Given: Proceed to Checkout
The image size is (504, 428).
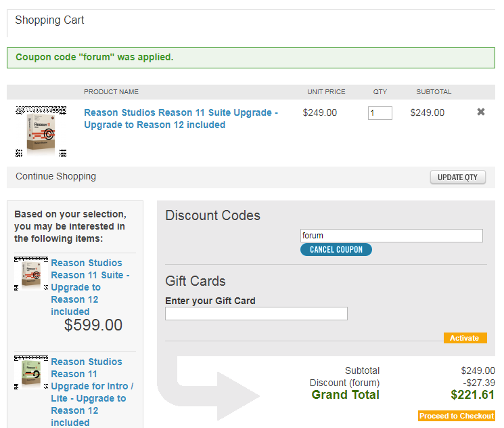Looking at the screenshot, I should pyautogui.click(x=457, y=416).
